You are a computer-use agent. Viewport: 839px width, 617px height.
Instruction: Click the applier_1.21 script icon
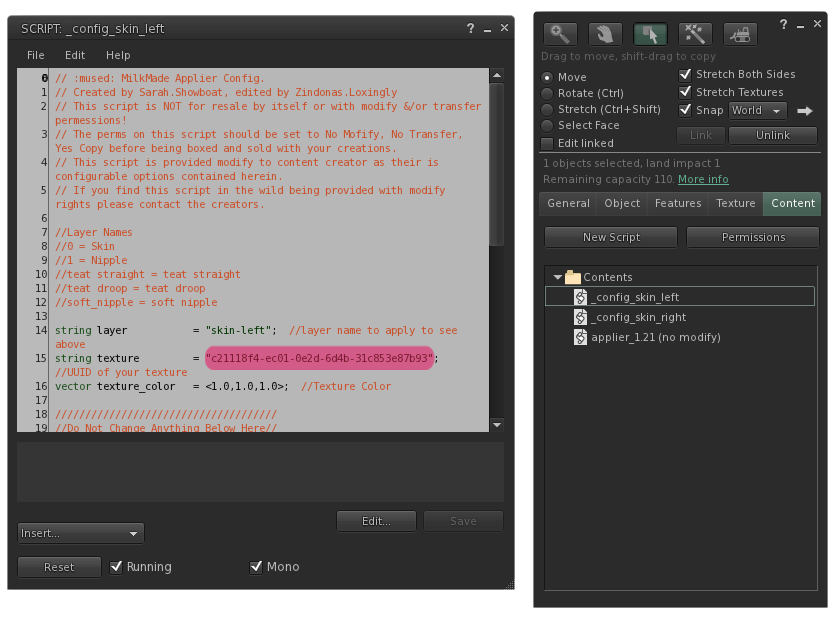(x=580, y=337)
